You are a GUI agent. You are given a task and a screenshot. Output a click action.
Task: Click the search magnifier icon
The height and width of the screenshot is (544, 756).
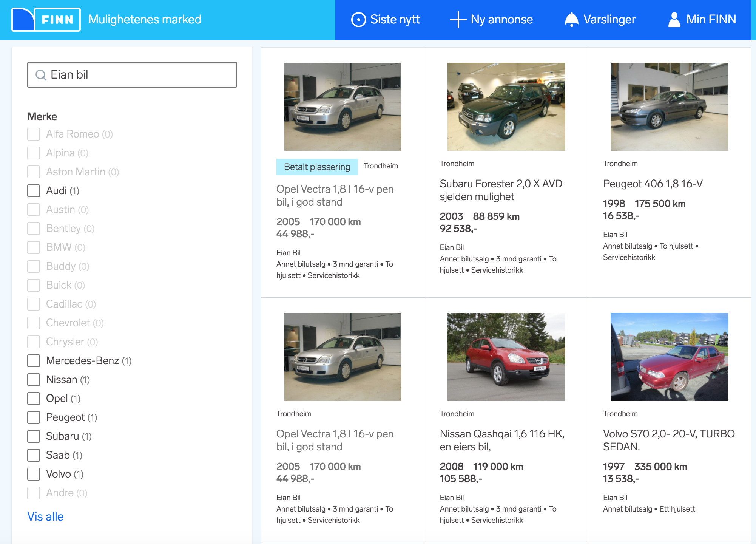40,75
